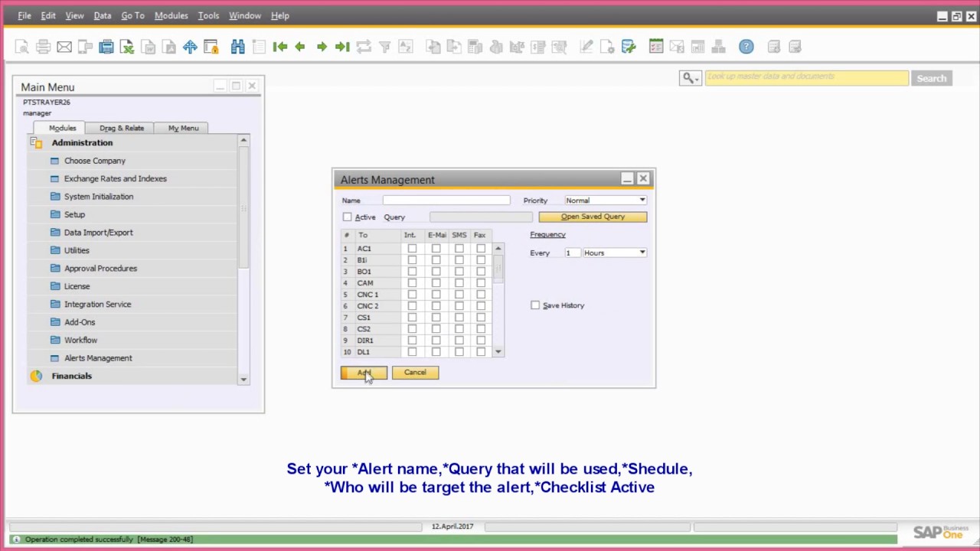Viewport: 980px width, 551px height.
Task: Click the Main Menu scroll-down arrow
Action: [243, 380]
